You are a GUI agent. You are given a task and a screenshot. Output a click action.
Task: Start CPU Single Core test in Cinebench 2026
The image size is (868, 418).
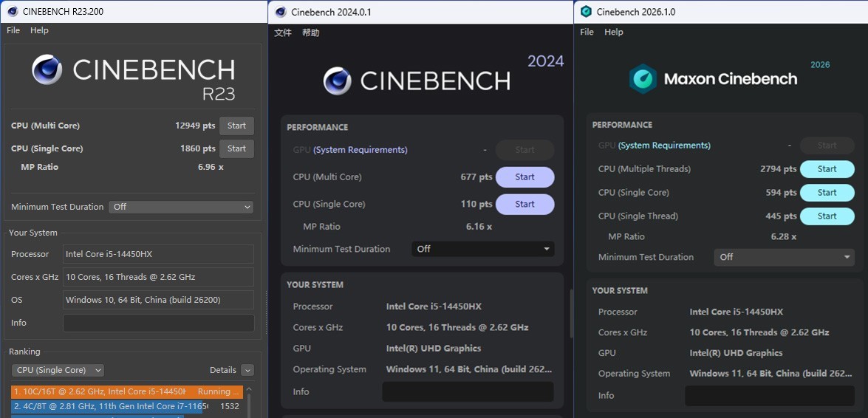point(827,193)
